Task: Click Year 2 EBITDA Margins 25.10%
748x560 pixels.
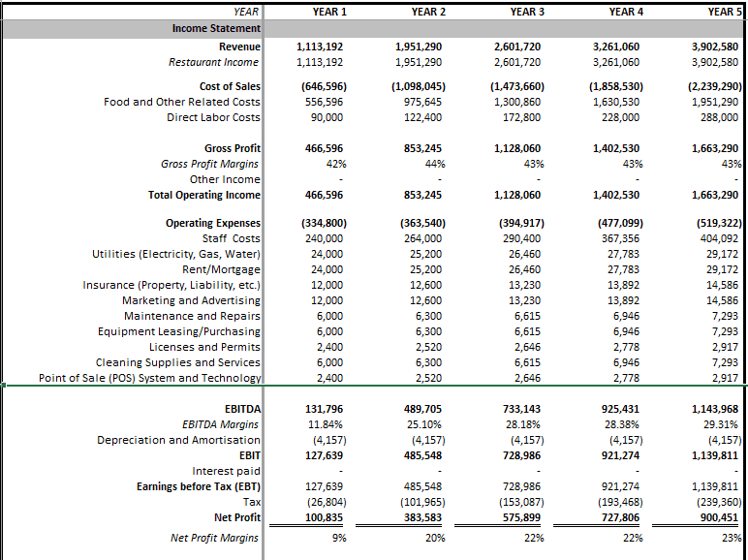Action: click(x=426, y=424)
